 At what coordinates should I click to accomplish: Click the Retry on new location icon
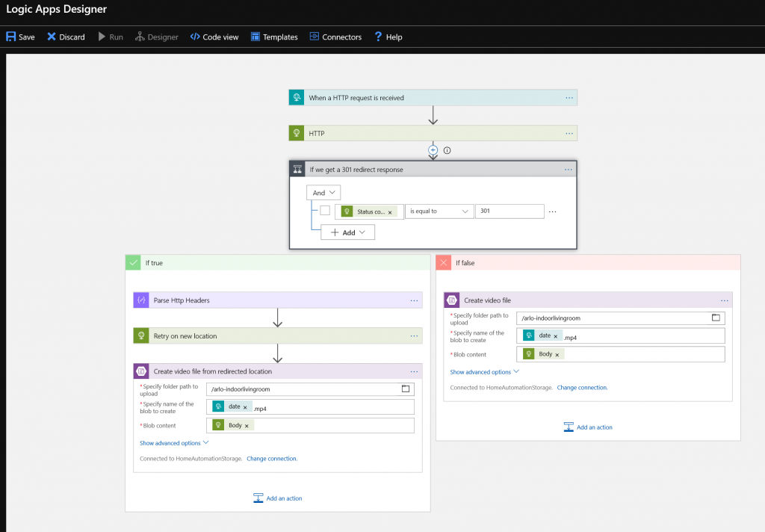141,335
